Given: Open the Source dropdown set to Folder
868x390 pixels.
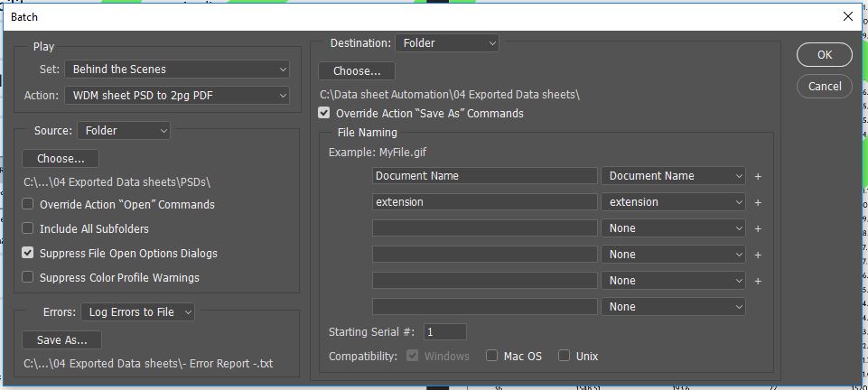Looking at the screenshot, I should pos(124,131).
